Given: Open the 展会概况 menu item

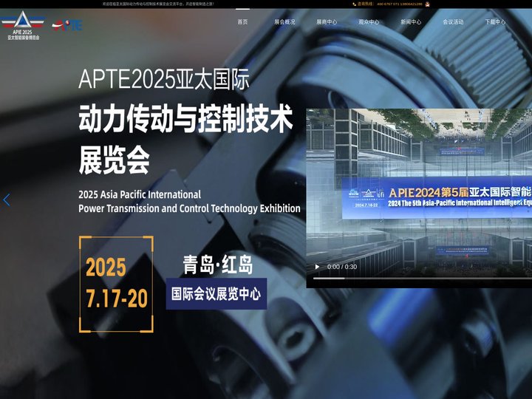Looking at the screenshot, I should click(284, 21).
